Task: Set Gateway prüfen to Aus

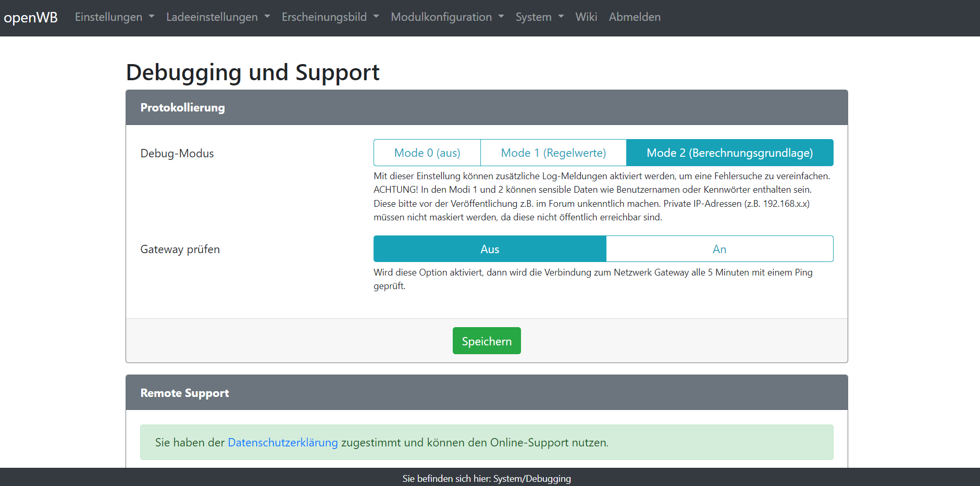Action: tap(489, 249)
